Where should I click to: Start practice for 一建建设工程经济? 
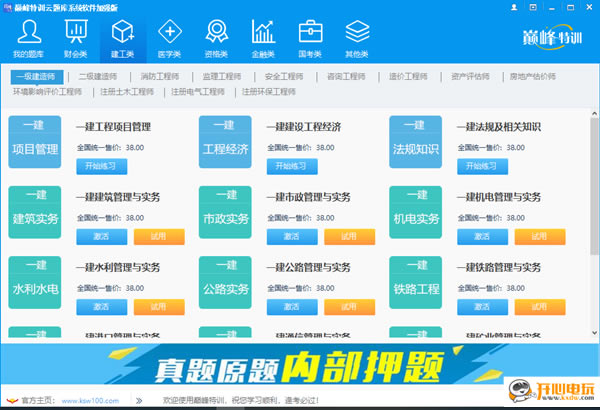click(292, 167)
